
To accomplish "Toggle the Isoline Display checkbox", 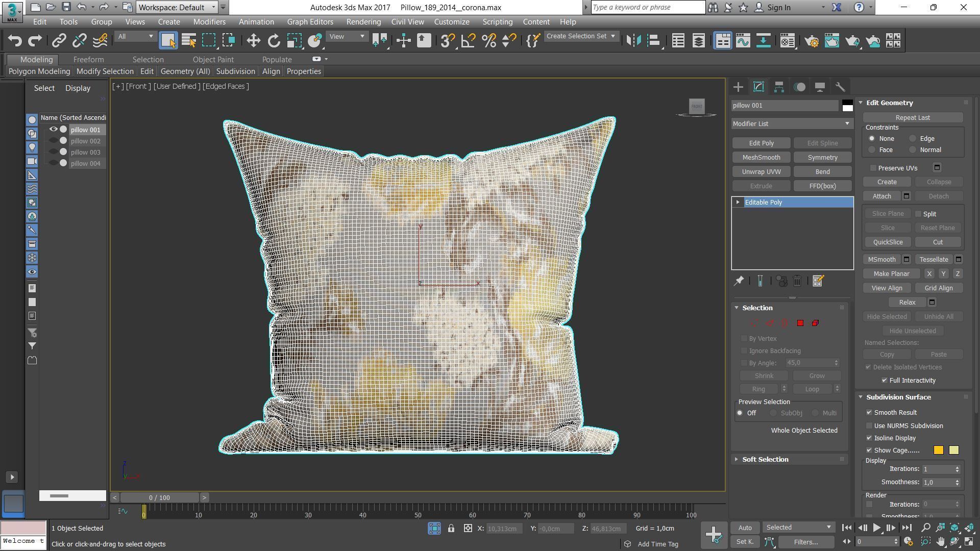I will [869, 438].
